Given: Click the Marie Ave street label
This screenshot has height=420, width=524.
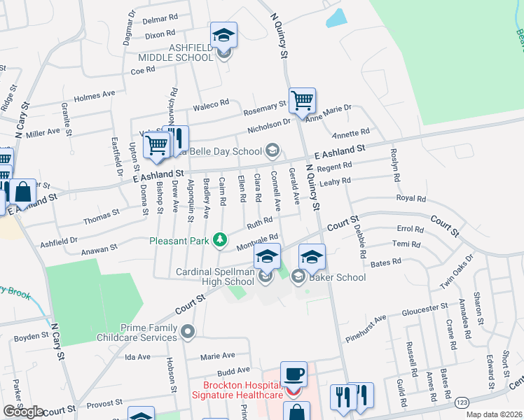Looking at the screenshot, I should click(218, 356).
